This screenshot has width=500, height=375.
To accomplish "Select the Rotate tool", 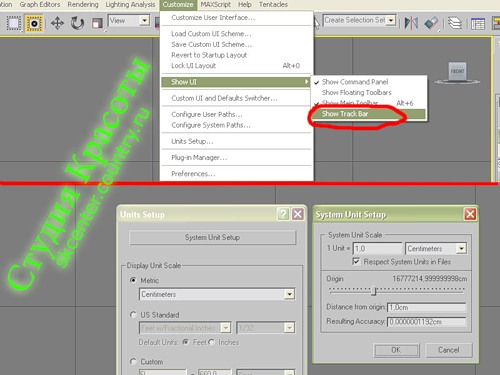I will [x=77, y=23].
